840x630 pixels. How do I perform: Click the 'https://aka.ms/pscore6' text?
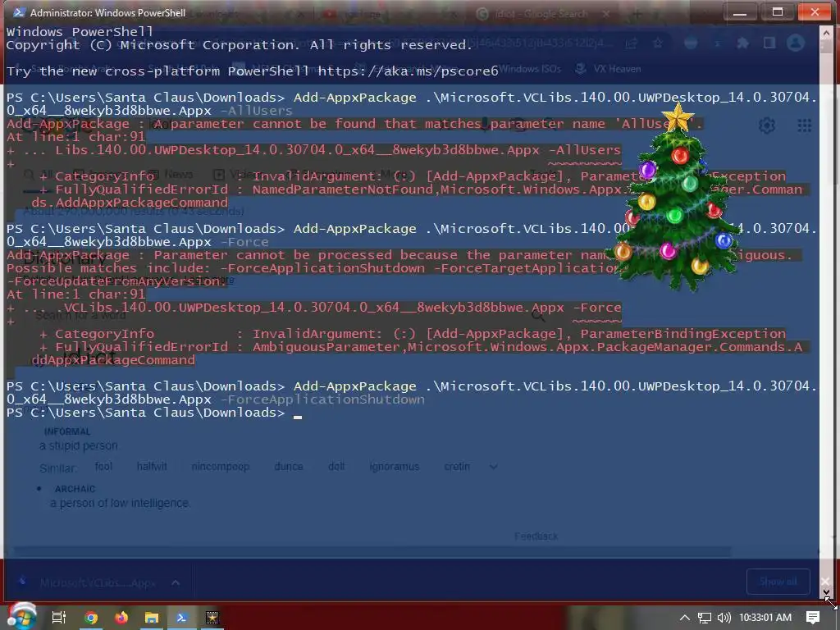(408, 71)
